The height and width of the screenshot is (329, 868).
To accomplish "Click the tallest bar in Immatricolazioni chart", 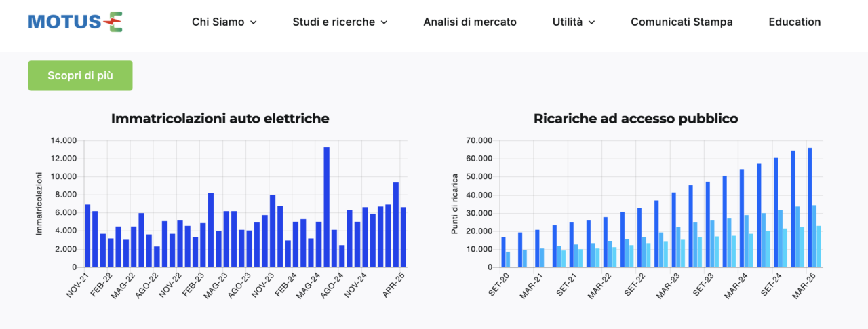I will point(326,207).
